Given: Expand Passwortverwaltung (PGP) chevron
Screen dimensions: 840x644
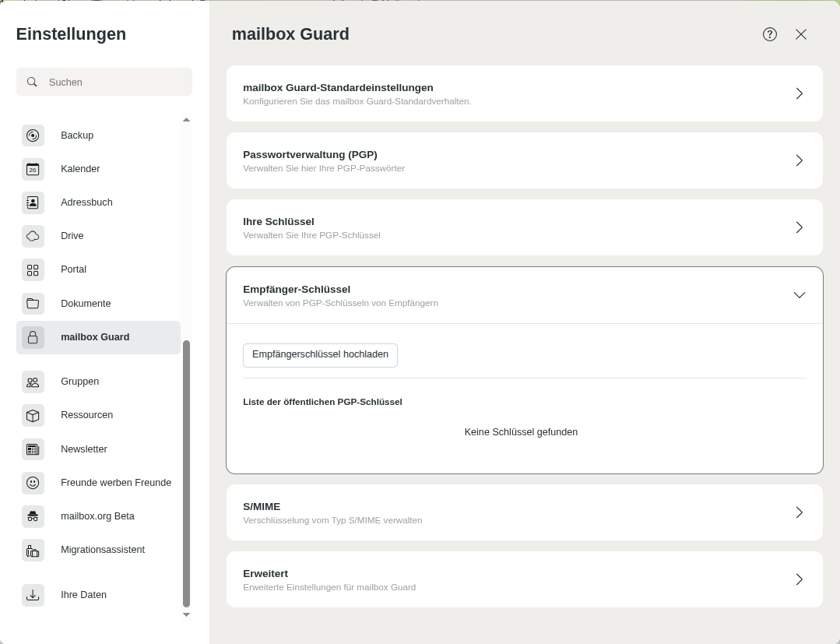Looking at the screenshot, I should pos(800,160).
